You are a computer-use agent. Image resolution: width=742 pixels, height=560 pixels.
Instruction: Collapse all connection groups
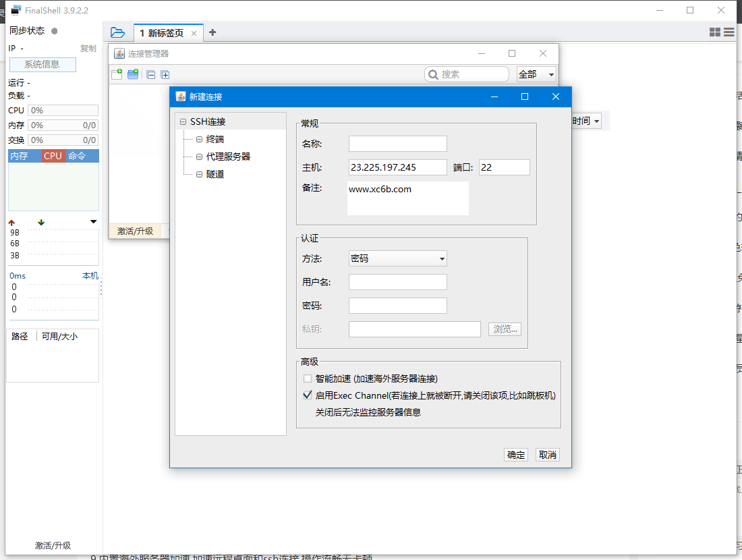pyautogui.click(x=150, y=74)
